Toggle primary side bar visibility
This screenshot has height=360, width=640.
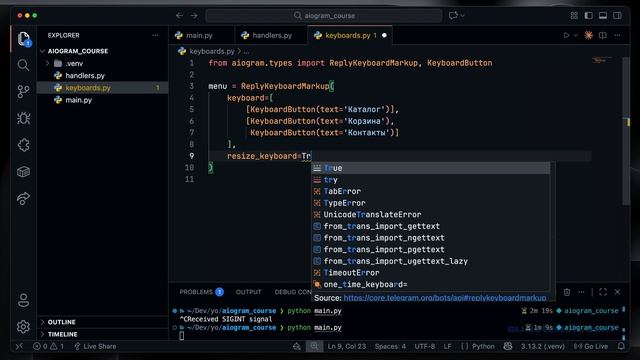pos(589,16)
